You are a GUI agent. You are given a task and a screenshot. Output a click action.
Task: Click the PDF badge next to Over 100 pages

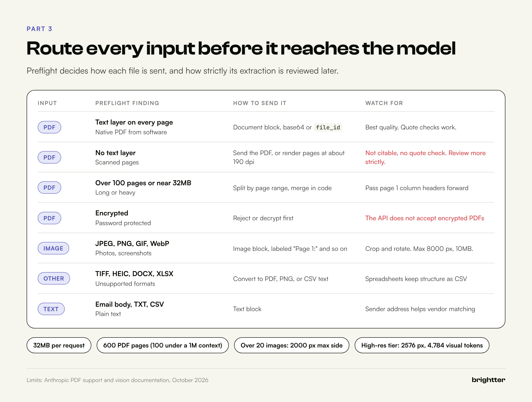tap(49, 187)
